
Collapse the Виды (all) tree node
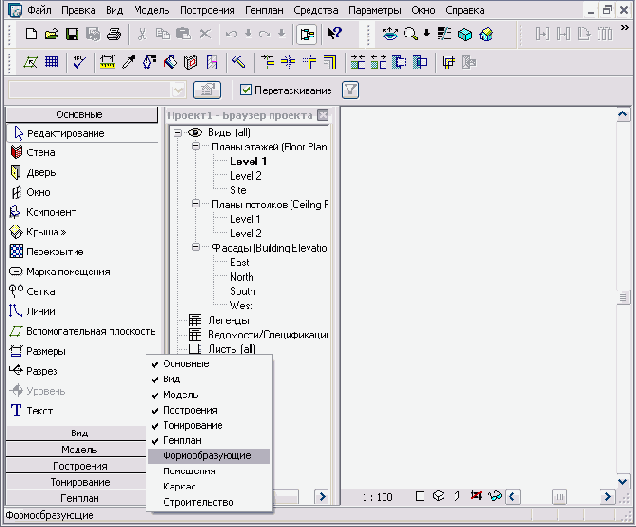[x=177, y=133]
